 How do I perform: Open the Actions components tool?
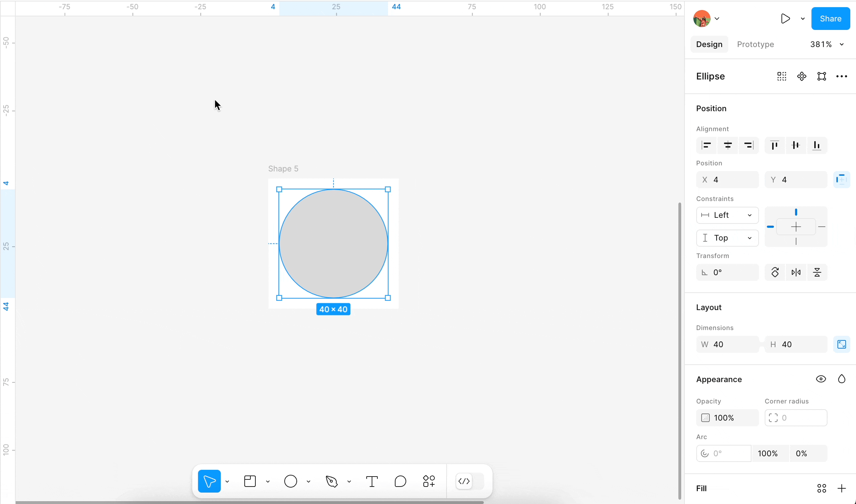429,481
